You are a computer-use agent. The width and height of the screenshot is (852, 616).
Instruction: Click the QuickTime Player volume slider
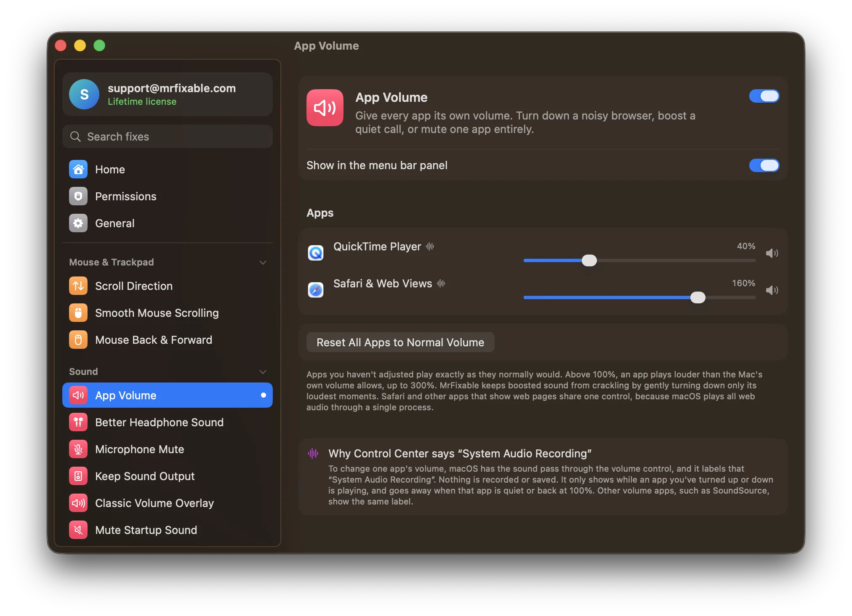[x=639, y=260]
